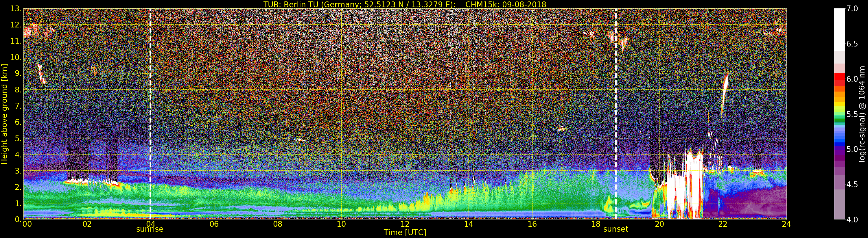
Task: Click the colorbar tick label '4.0'
Action: click(852, 220)
